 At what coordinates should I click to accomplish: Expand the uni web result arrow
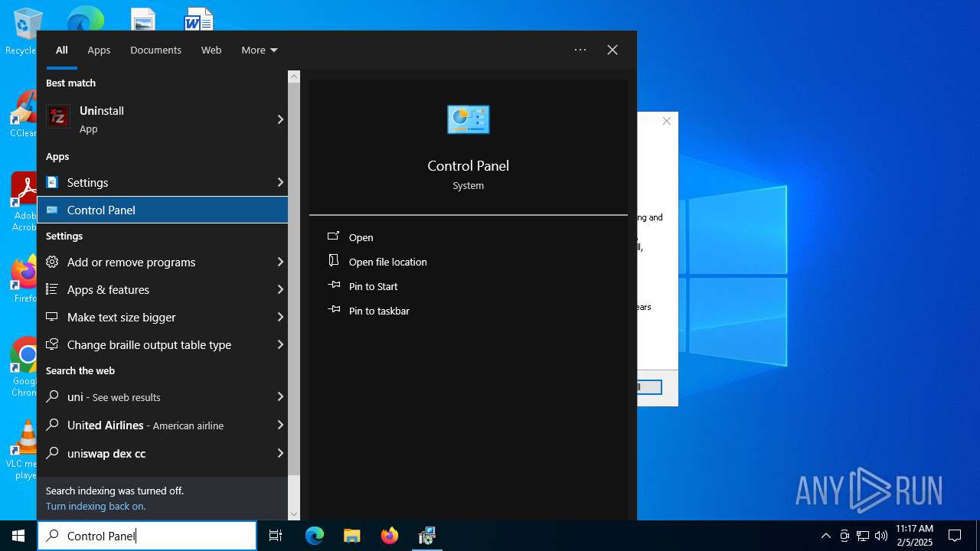click(x=280, y=396)
